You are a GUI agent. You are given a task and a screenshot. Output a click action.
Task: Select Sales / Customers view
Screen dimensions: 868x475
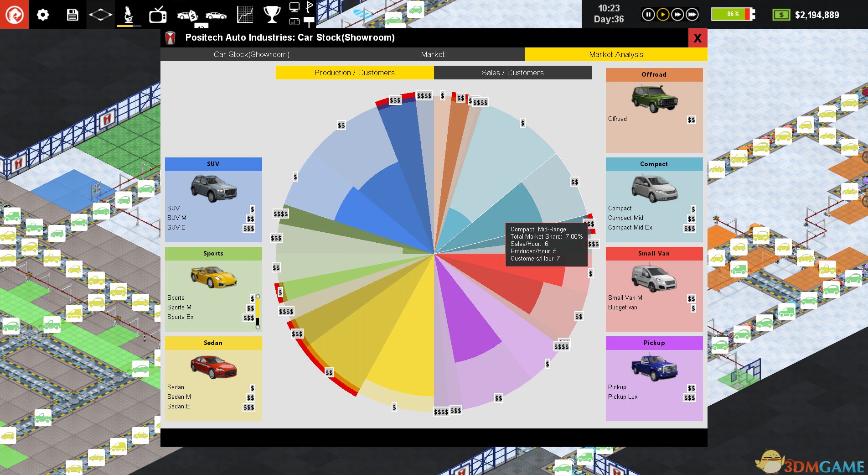pos(513,73)
